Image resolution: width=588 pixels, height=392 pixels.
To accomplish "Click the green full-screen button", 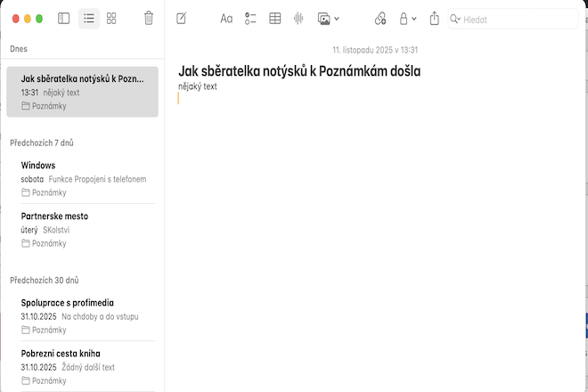I will click(39, 19).
